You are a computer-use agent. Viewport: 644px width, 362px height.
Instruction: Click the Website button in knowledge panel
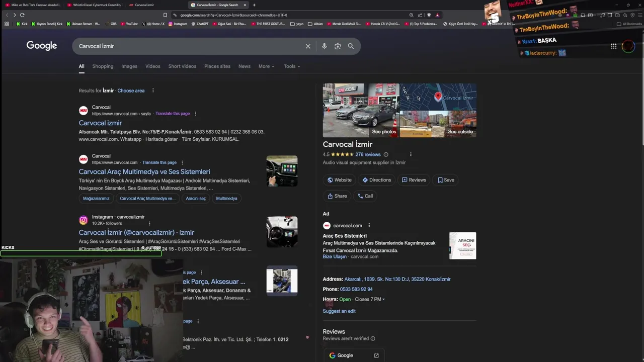pyautogui.click(x=340, y=180)
